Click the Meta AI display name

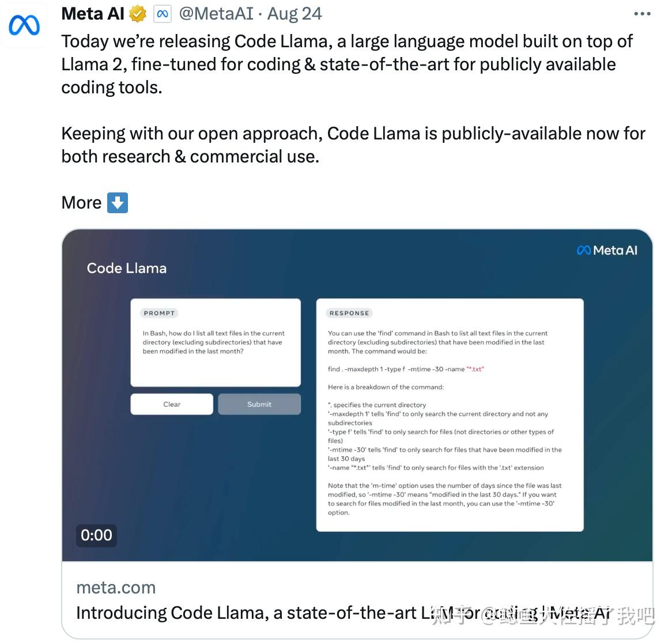click(x=93, y=14)
